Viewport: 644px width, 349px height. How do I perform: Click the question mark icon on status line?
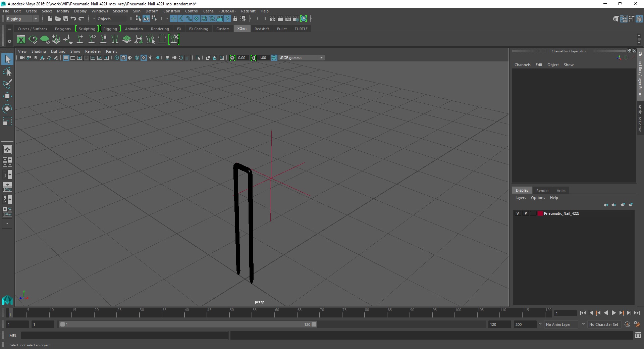(227, 19)
